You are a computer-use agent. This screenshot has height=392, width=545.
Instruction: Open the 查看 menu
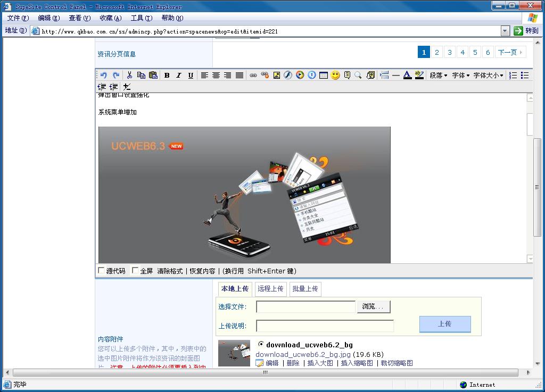[x=80, y=18]
